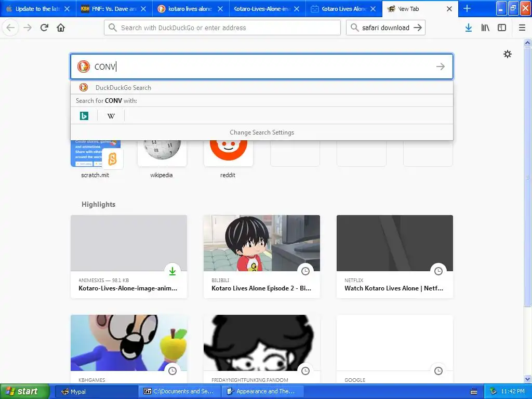Focus the address bar field
Image resolution: width=532 pixels, height=399 pixels.
pos(222,28)
